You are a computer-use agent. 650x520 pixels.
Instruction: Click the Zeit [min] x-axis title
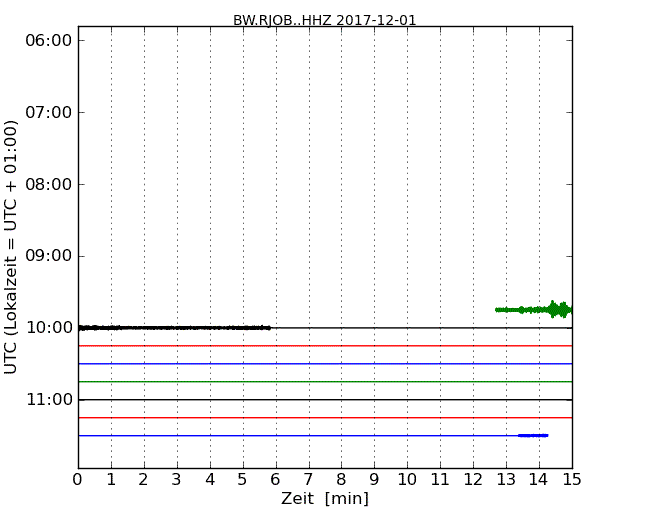point(325,498)
